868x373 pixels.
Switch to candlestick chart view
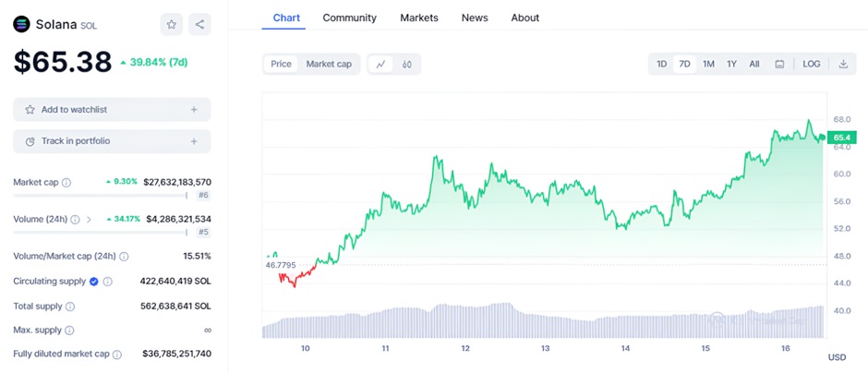406,64
